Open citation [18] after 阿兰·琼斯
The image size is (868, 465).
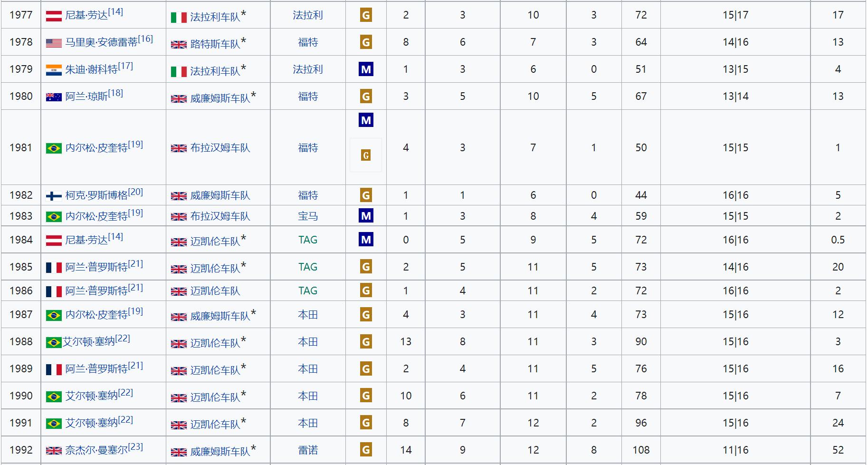click(x=115, y=93)
